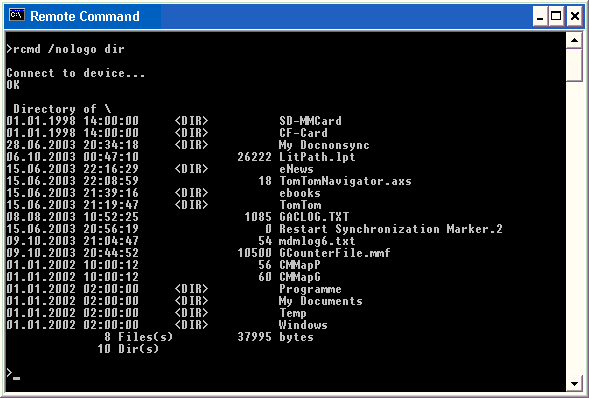Click the date 28.06.2003 20:34:18
Image resolution: width=589 pixels, height=398 pixels.
point(72,145)
